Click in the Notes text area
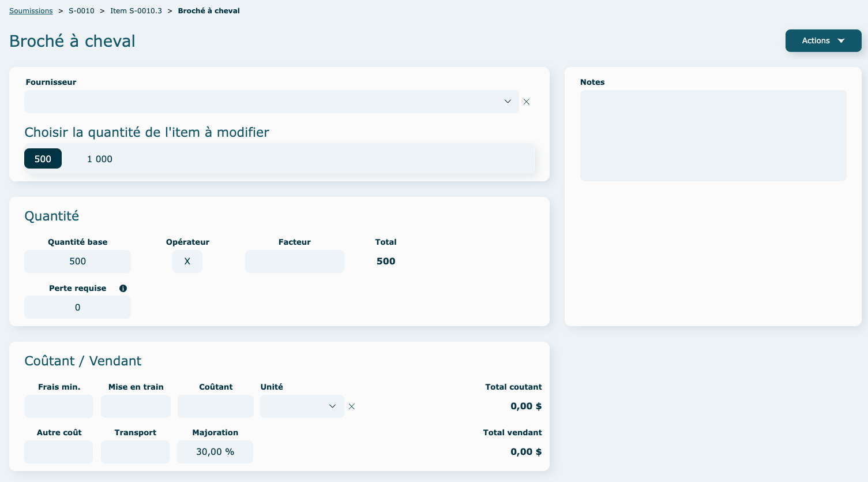Image resolution: width=868 pixels, height=482 pixels. click(x=713, y=136)
